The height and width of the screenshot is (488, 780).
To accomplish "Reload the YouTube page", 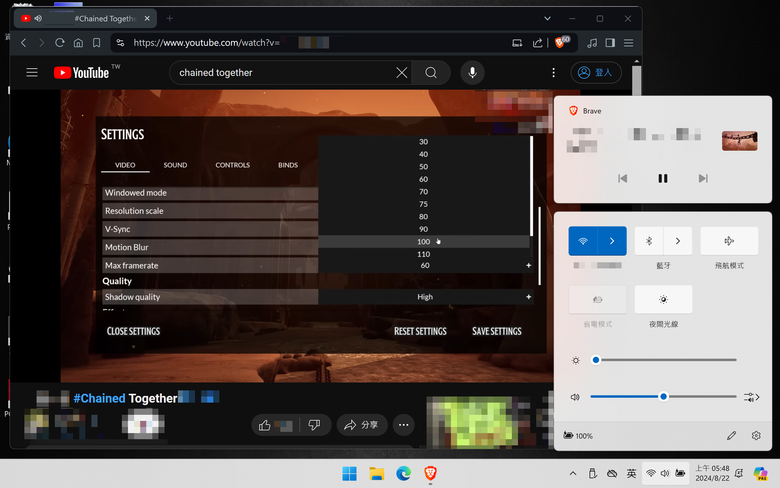I will [60, 43].
